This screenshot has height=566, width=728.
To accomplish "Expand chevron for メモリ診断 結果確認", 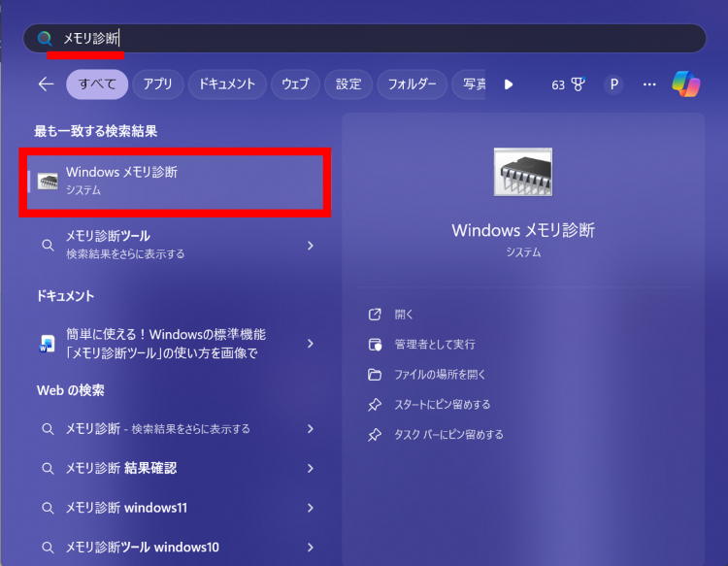I will pos(311,468).
